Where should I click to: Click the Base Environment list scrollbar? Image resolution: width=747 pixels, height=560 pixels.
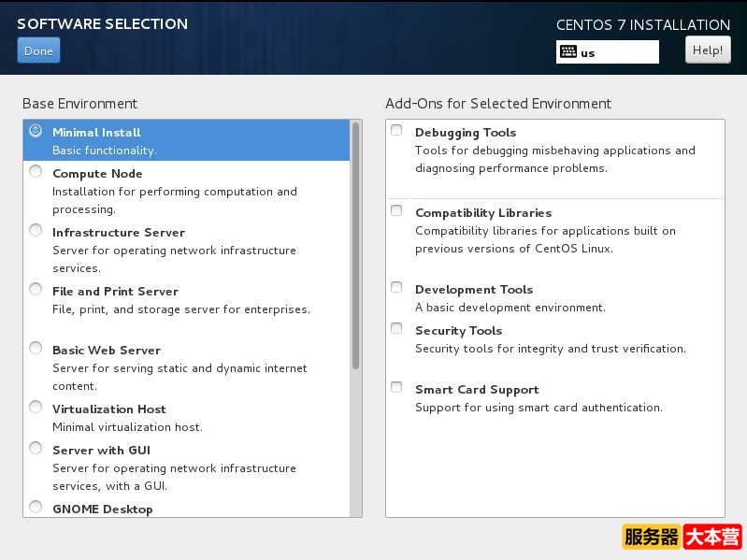[355, 246]
